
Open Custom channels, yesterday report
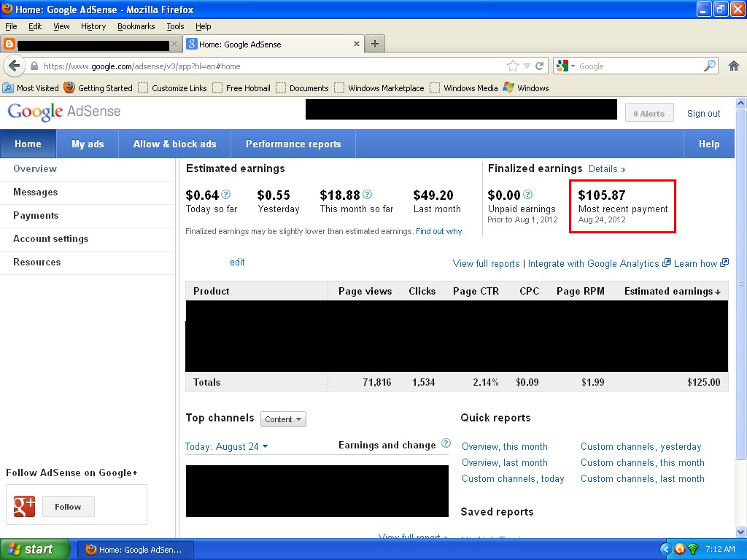pos(640,447)
